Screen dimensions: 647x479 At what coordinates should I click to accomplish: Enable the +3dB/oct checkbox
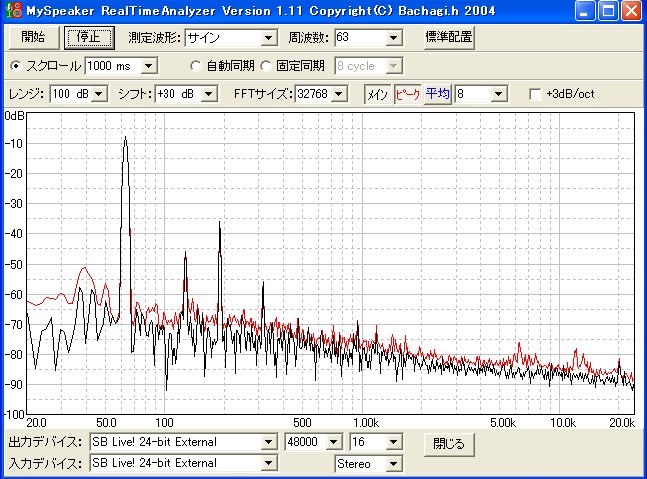coord(535,94)
